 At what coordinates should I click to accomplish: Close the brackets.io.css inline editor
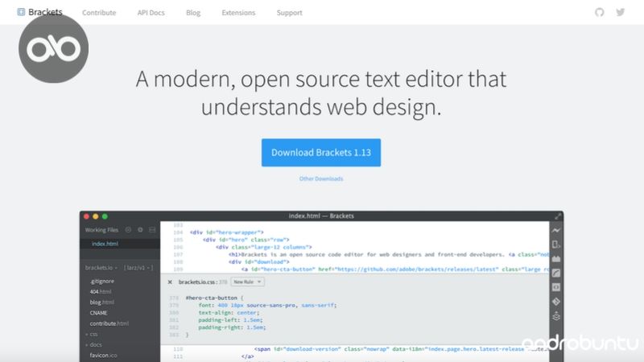tap(170, 282)
